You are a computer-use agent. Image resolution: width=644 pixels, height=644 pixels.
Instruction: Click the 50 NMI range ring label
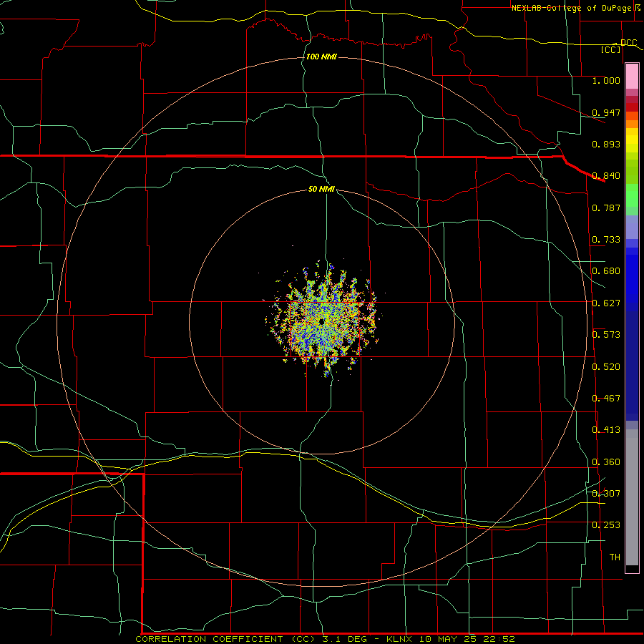pos(321,189)
